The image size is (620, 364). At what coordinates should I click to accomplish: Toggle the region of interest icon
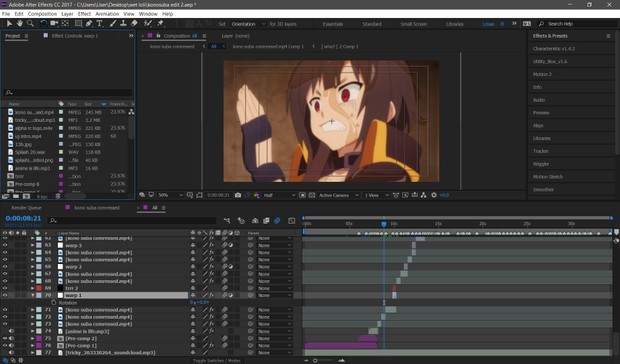302,195
